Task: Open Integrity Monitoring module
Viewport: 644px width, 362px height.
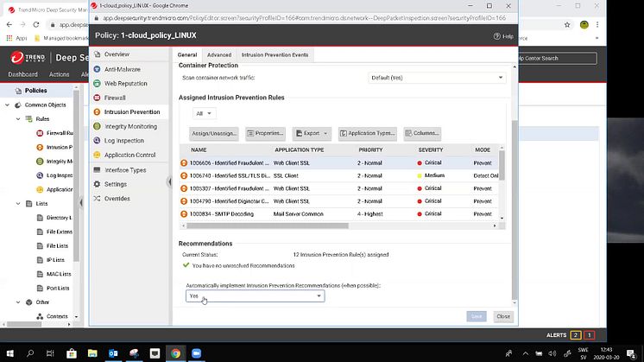Action: tap(130, 126)
